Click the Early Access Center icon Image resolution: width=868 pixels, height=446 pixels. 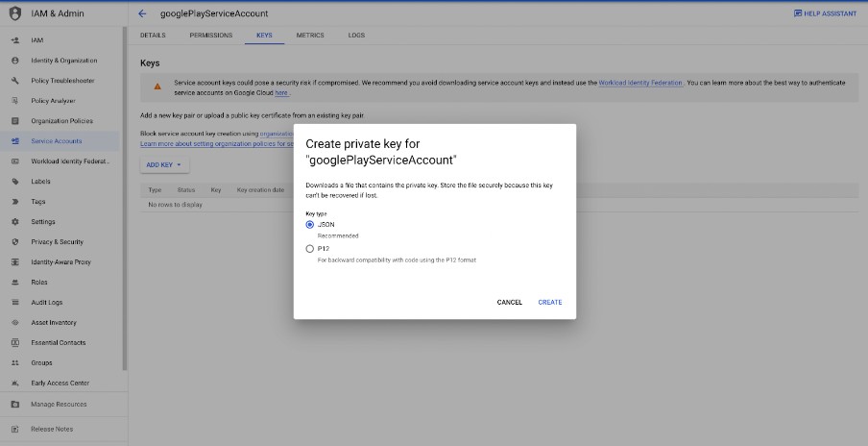pyautogui.click(x=15, y=383)
